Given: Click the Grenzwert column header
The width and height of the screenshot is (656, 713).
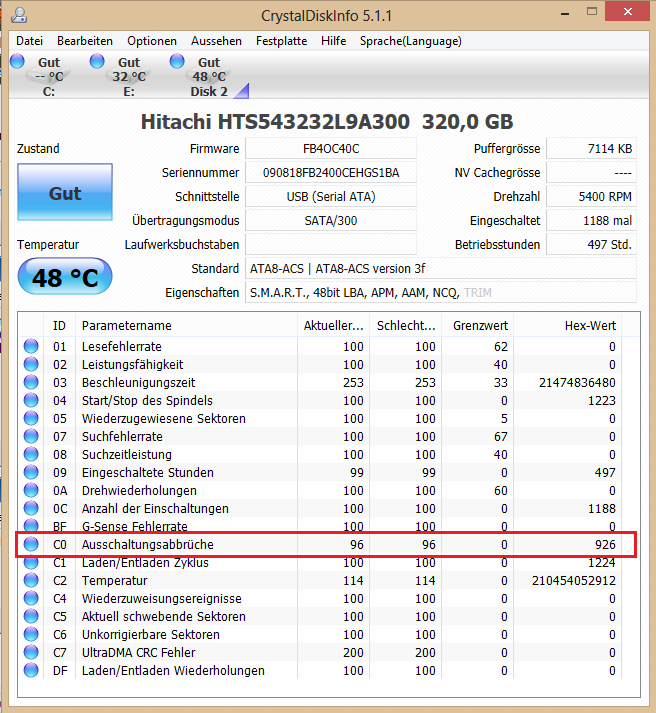Looking at the screenshot, I should [x=478, y=326].
